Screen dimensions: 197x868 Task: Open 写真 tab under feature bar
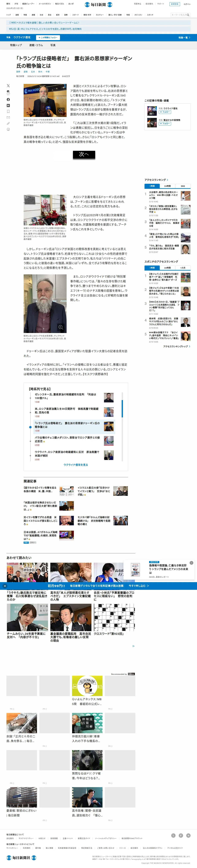53,45
